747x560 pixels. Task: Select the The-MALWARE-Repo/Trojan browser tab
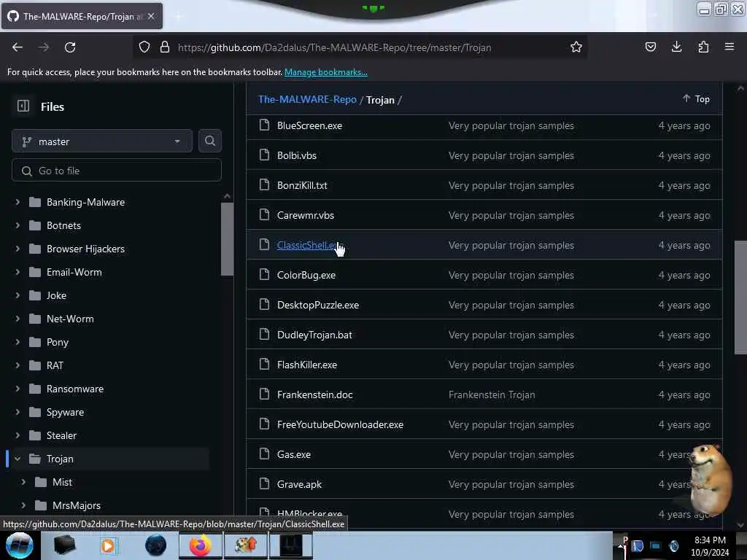click(82, 16)
